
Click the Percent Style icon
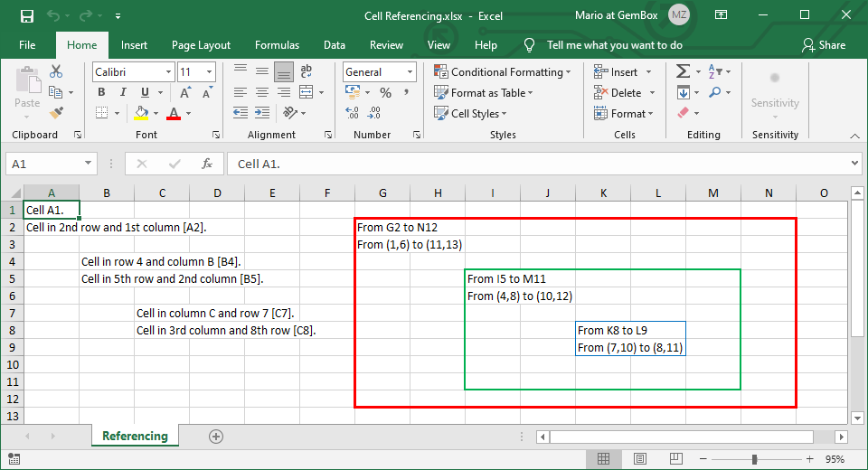coord(385,93)
